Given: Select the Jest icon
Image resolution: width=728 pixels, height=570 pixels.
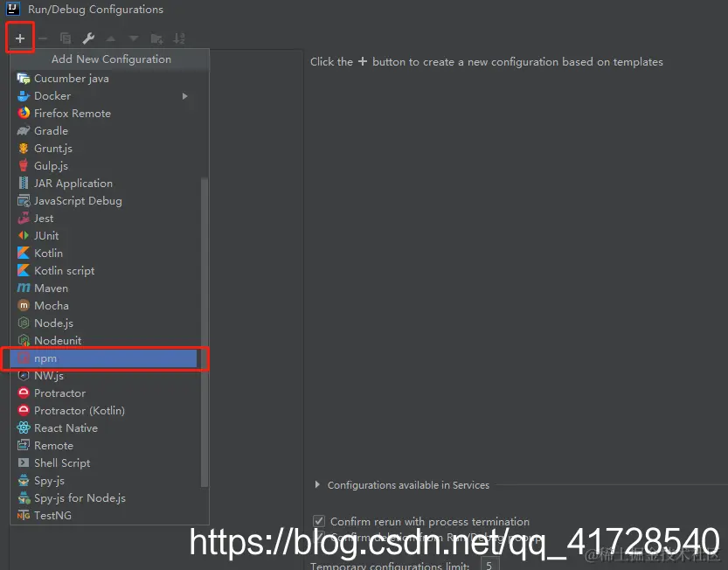Looking at the screenshot, I should pos(24,218).
